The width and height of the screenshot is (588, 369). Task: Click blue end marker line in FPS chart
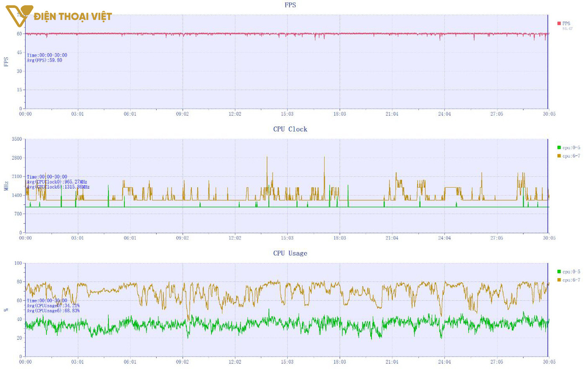pyautogui.click(x=548, y=63)
